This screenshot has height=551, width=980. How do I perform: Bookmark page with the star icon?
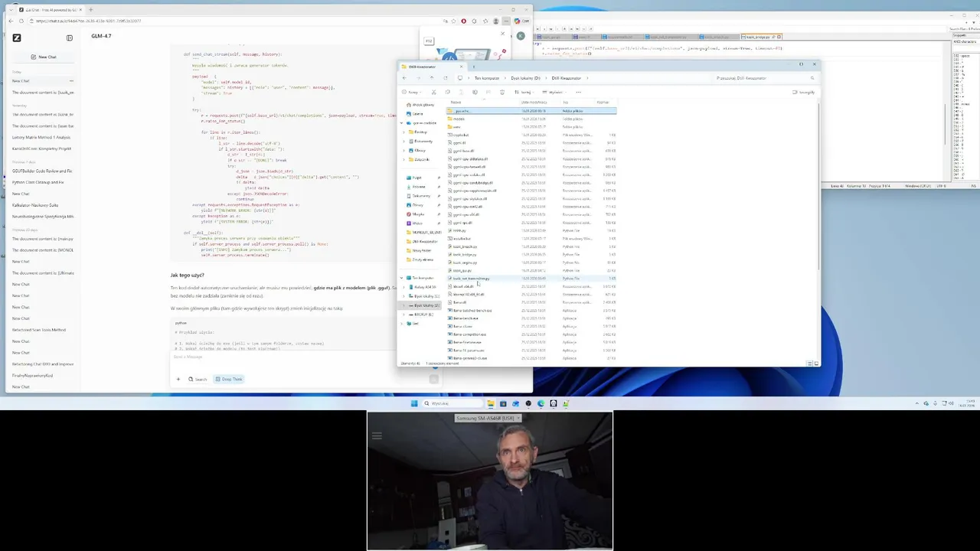coord(454,21)
